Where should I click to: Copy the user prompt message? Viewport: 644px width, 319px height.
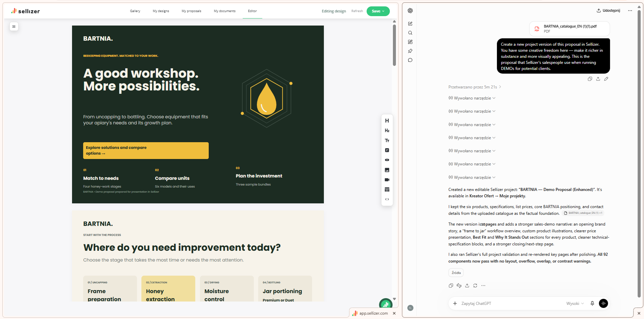click(590, 79)
